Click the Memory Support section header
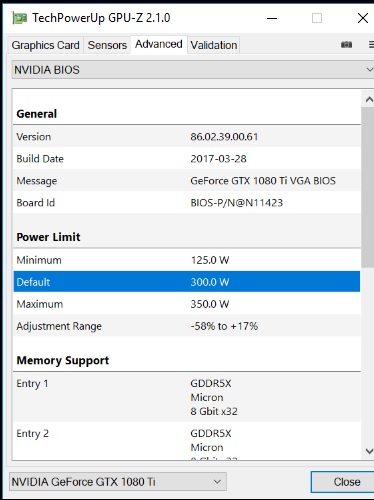The width and height of the screenshot is (374, 500). (63, 360)
